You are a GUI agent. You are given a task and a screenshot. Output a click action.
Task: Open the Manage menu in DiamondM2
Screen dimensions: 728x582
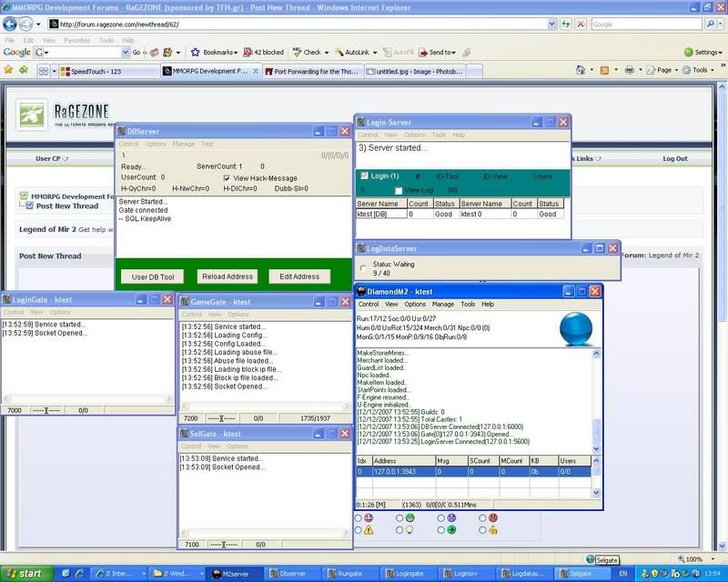click(443, 304)
